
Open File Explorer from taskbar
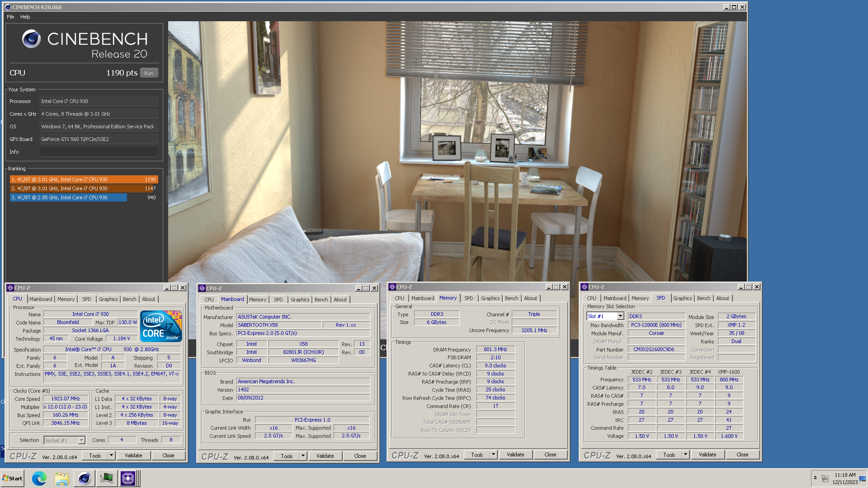62,478
